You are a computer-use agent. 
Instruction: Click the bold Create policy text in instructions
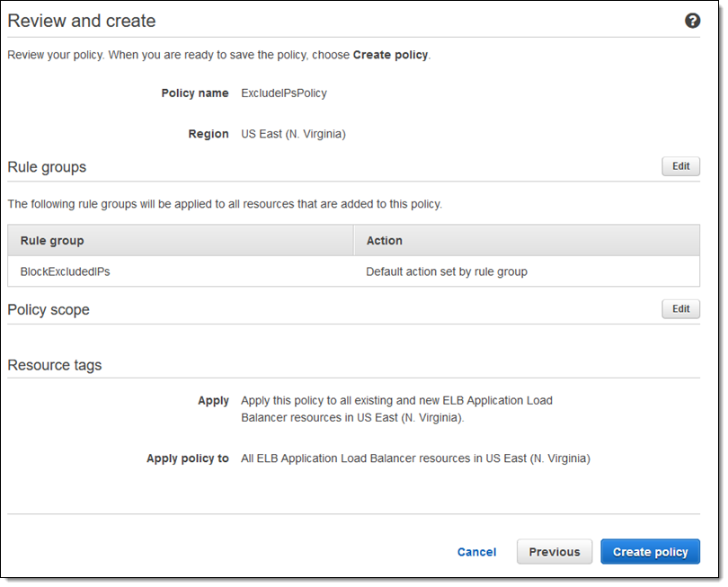click(390, 55)
